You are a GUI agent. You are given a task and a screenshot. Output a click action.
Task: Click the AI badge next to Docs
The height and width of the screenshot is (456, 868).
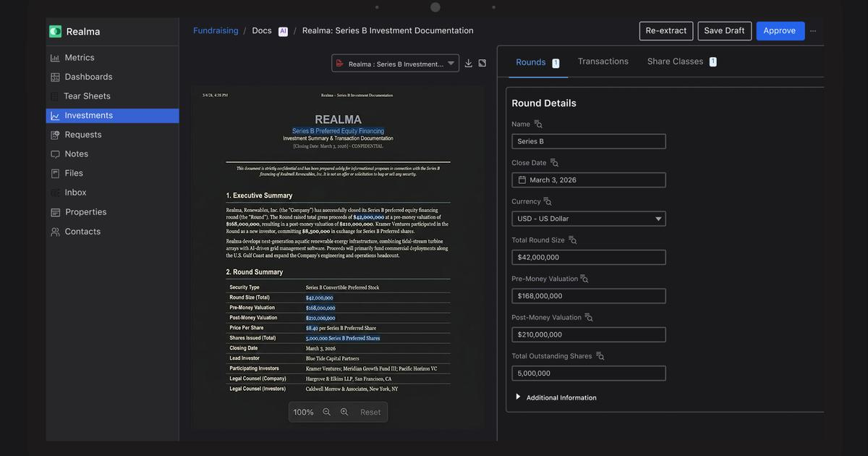(x=283, y=31)
